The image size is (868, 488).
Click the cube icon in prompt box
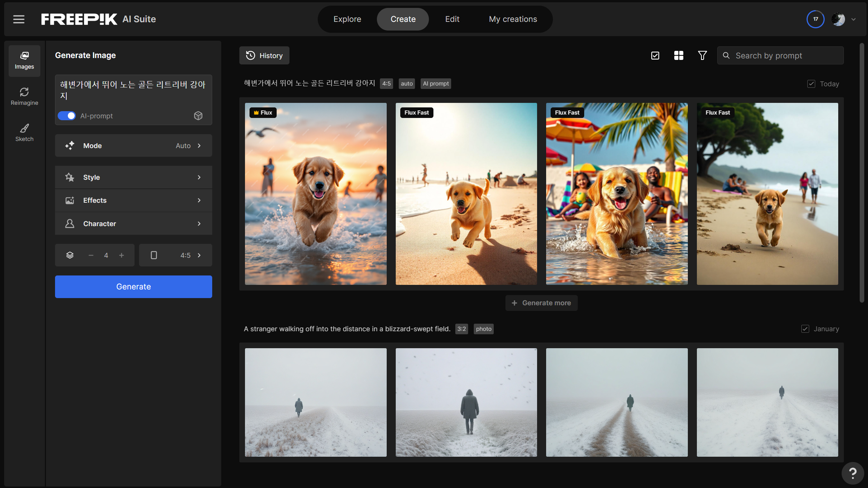point(198,116)
